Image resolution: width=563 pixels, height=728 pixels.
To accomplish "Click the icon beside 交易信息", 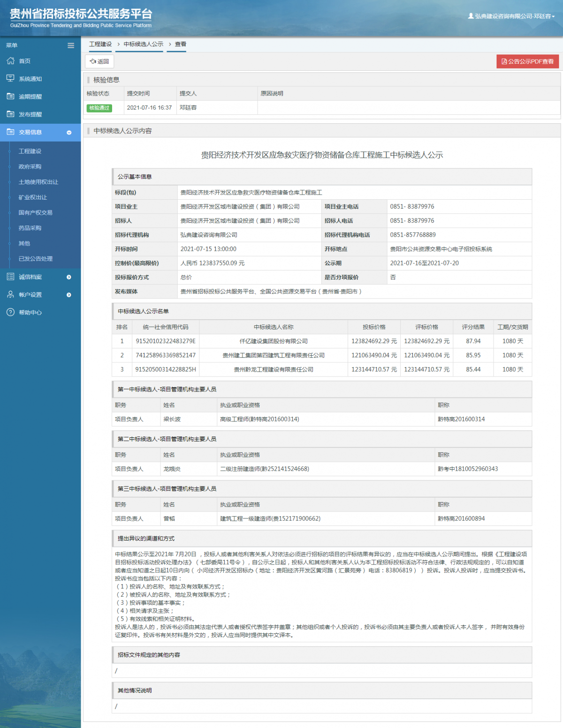I will (x=10, y=132).
